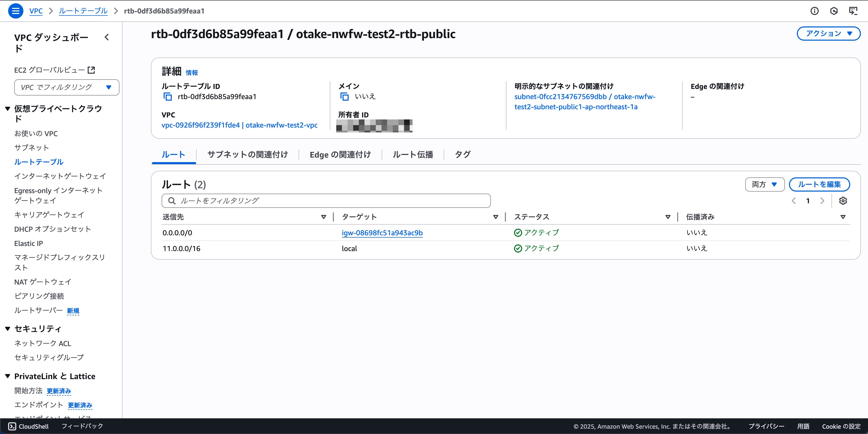Sort by 送信先 column
Screen dimensions: 868x434
pos(323,217)
